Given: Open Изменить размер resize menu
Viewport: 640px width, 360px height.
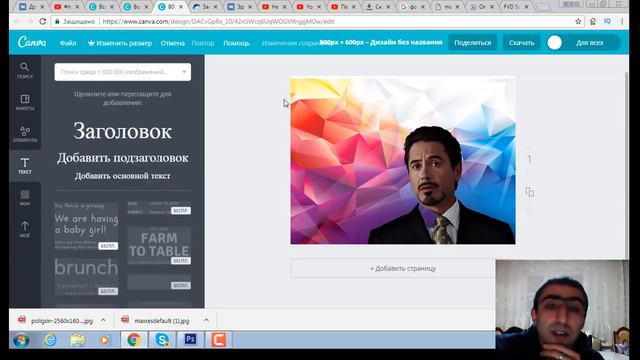Looking at the screenshot, I should pos(120,43).
